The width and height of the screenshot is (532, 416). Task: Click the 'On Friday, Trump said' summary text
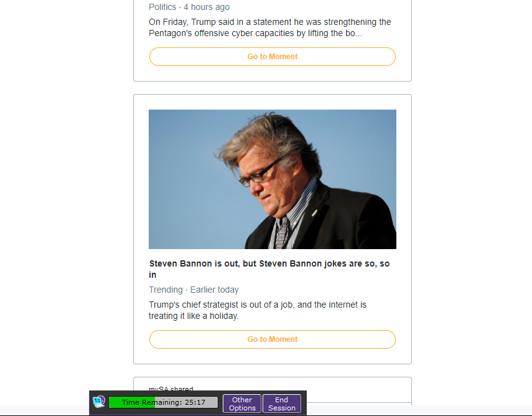(270, 27)
